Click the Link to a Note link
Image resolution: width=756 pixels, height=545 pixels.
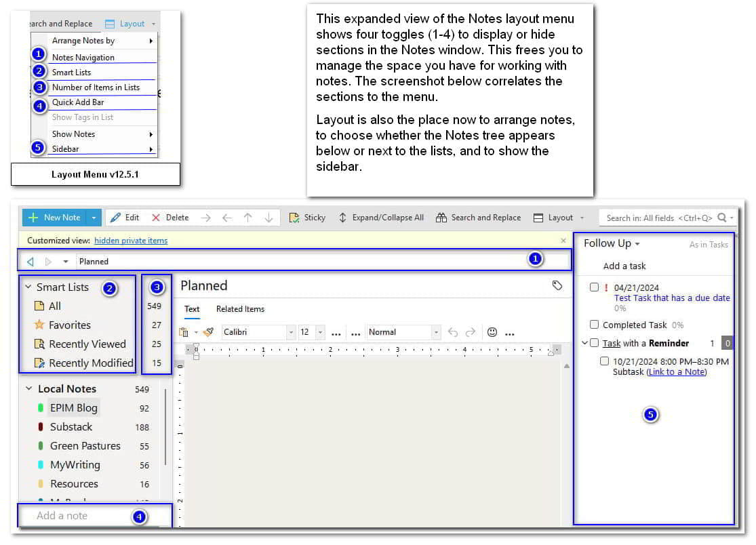(678, 371)
